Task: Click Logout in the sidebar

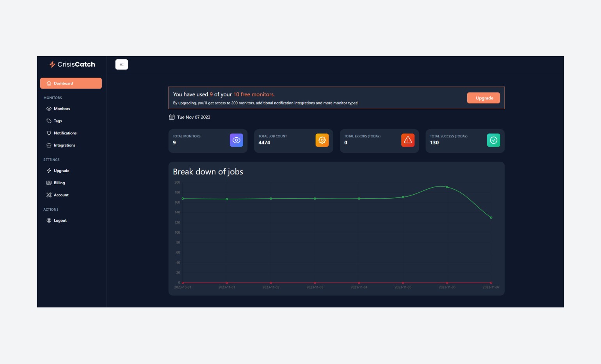Action: 60,220
